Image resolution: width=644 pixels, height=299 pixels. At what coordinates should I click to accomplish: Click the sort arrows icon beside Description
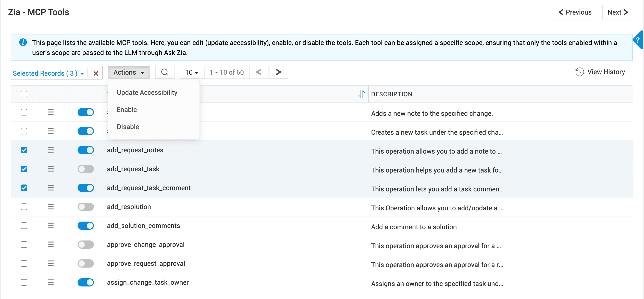362,94
